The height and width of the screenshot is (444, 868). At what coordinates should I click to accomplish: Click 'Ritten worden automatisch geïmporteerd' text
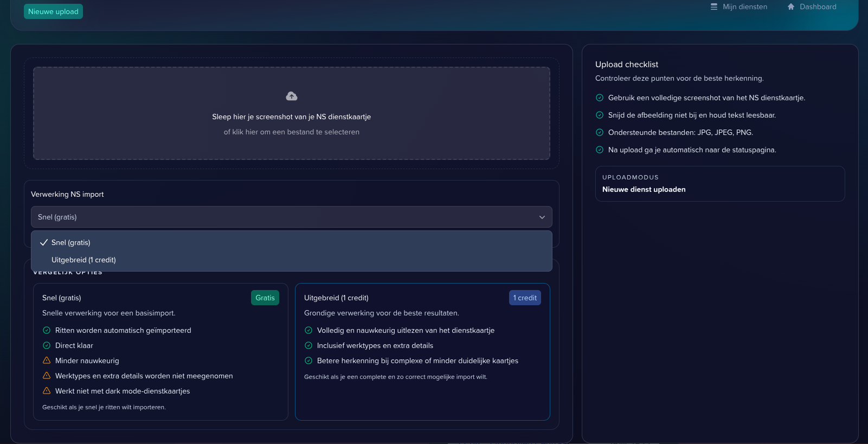(x=123, y=330)
